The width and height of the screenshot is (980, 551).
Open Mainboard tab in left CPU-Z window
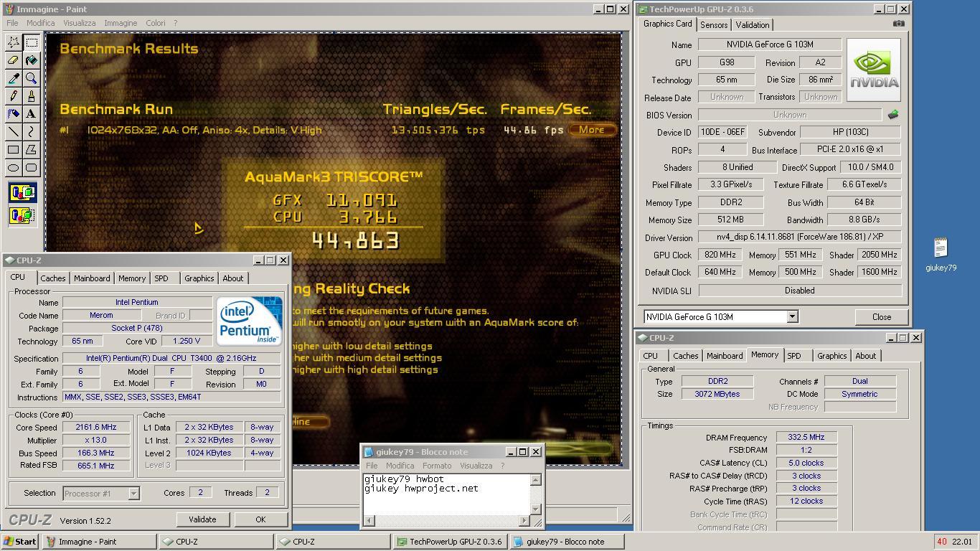click(x=92, y=278)
